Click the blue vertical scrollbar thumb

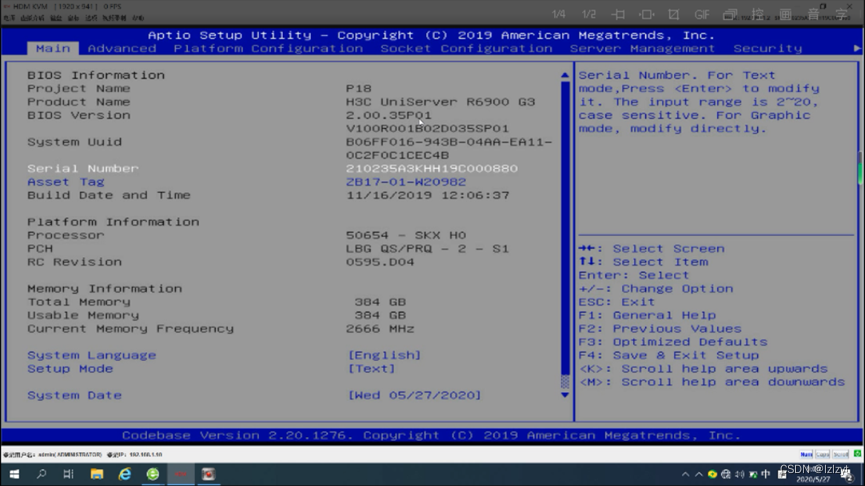point(565,227)
